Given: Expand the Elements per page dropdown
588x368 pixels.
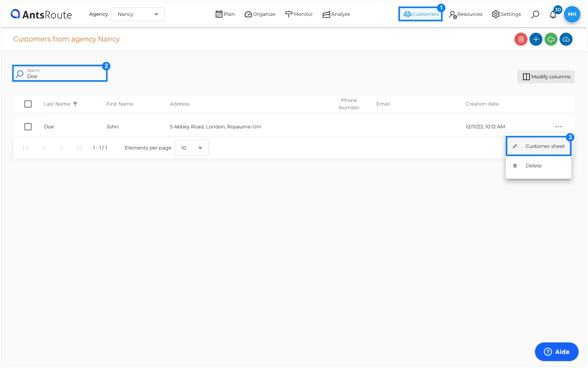Looking at the screenshot, I should pyautogui.click(x=192, y=148).
